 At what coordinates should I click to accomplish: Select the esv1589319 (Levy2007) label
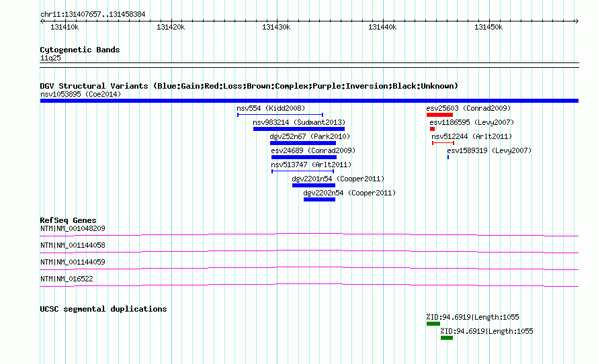click(x=489, y=150)
